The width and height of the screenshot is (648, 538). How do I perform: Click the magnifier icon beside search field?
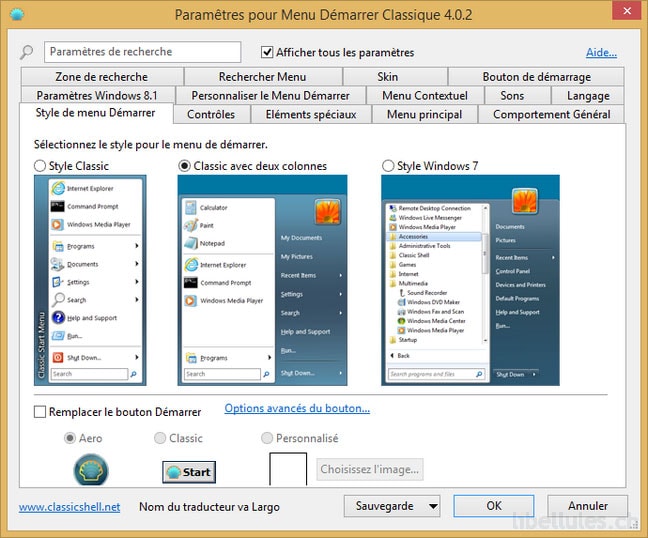[x=27, y=52]
